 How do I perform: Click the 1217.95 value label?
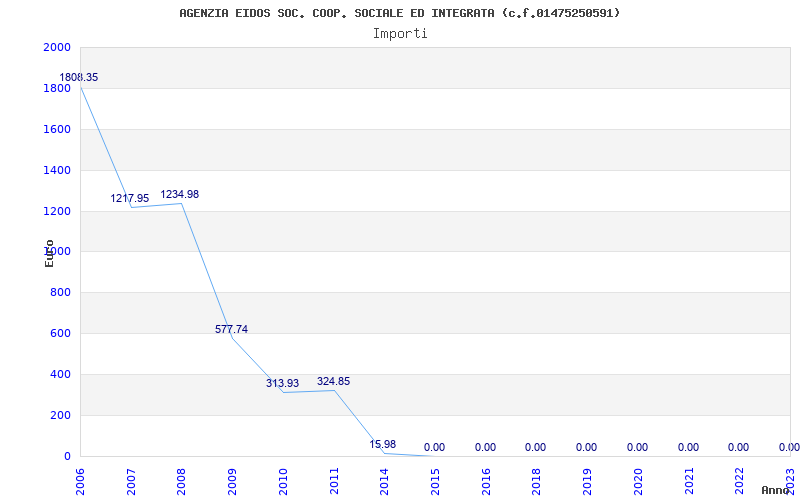point(130,199)
